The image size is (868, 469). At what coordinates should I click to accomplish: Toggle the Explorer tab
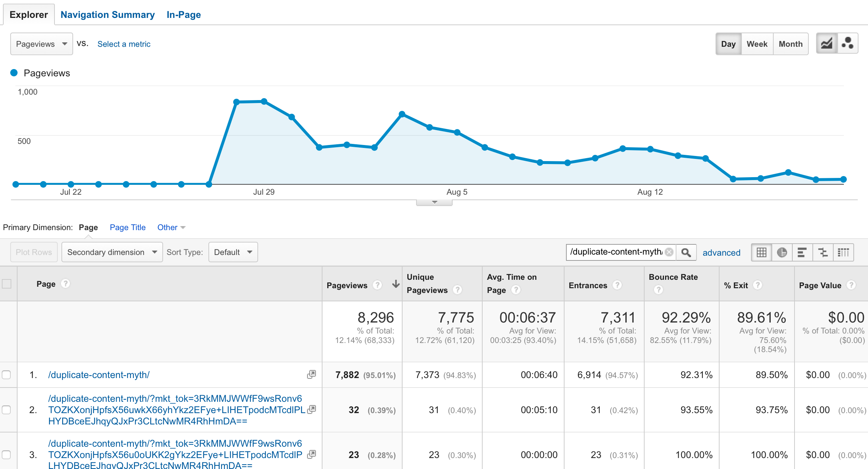[30, 12]
